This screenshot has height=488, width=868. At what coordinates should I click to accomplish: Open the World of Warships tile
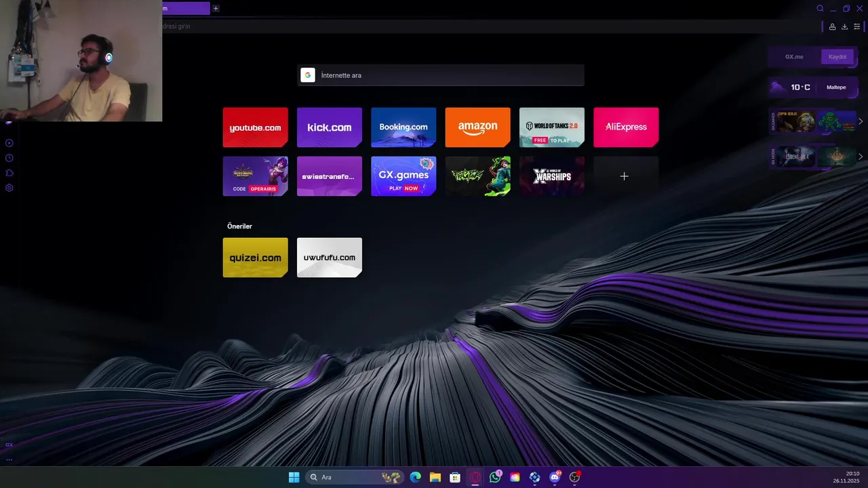click(x=552, y=176)
